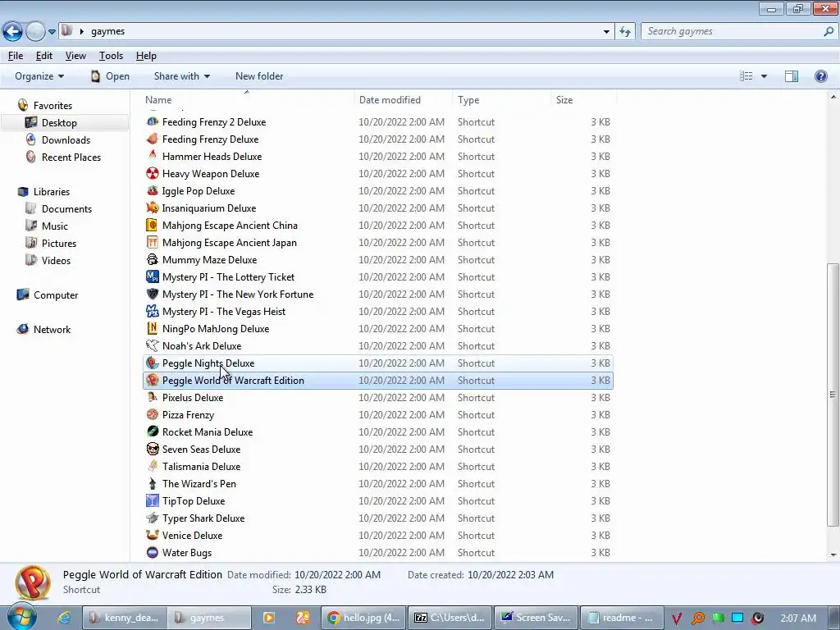Select the Water Bugs icon
840x630 pixels.
pyautogui.click(x=153, y=552)
